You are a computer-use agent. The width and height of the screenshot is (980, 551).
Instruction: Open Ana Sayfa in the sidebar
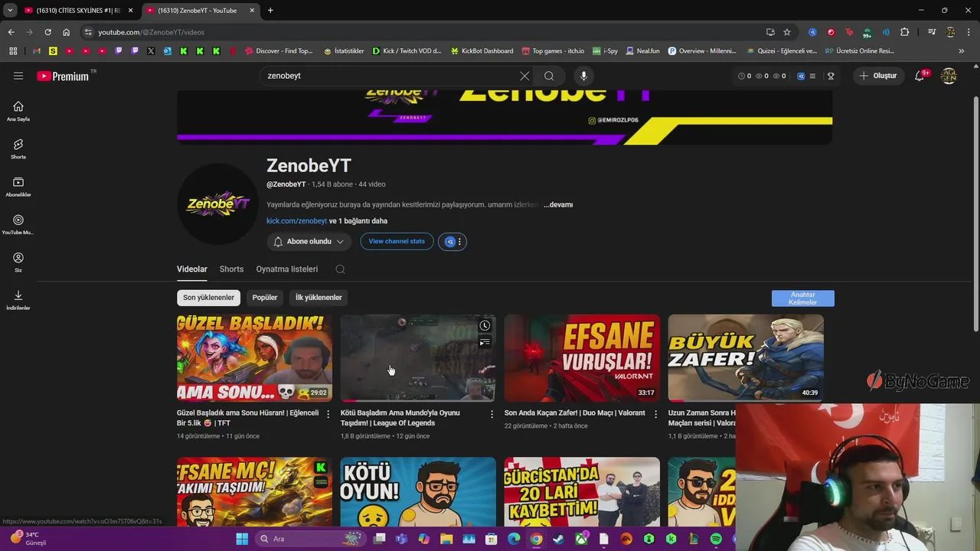(18, 111)
